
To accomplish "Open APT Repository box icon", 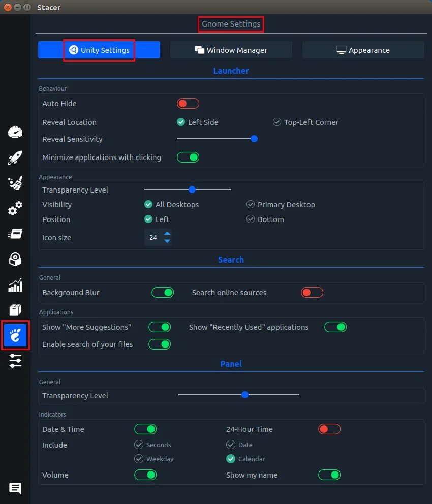I will coord(15,310).
